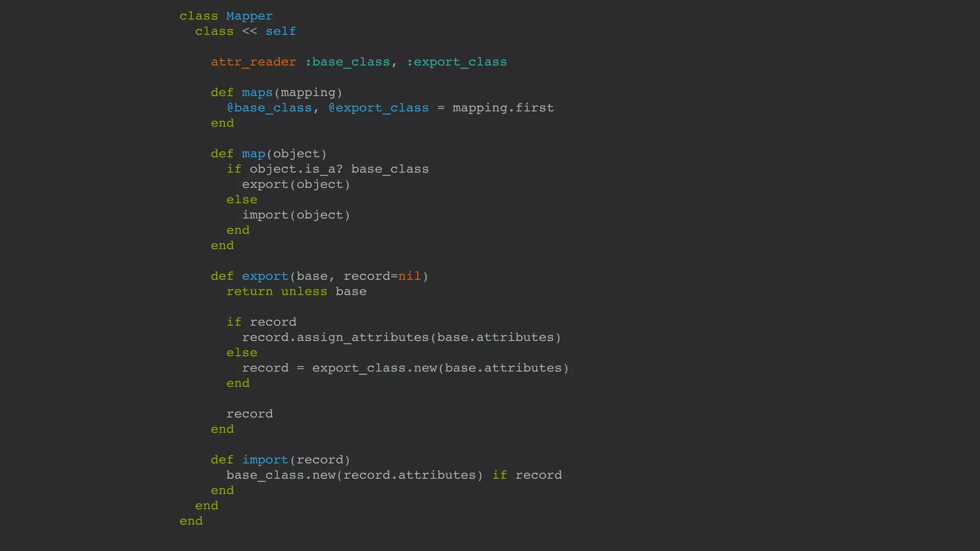Click the 'def maps(mapping)' line
Viewport: 980px width, 551px height.
click(x=277, y=93)
